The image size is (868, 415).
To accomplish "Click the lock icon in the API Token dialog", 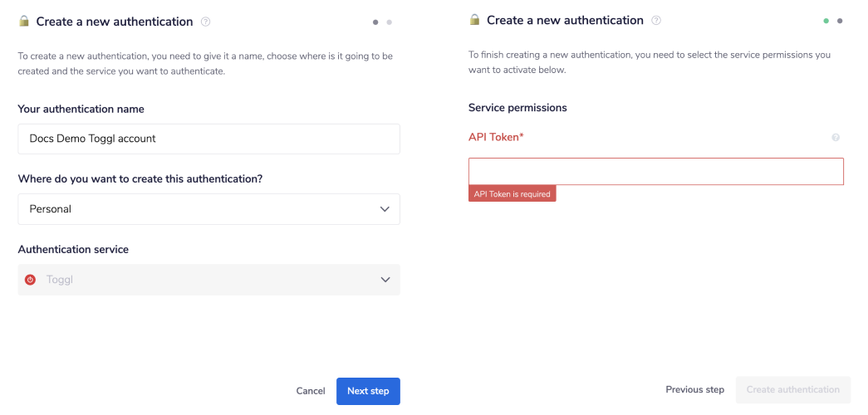I will [x=474, y=20].
